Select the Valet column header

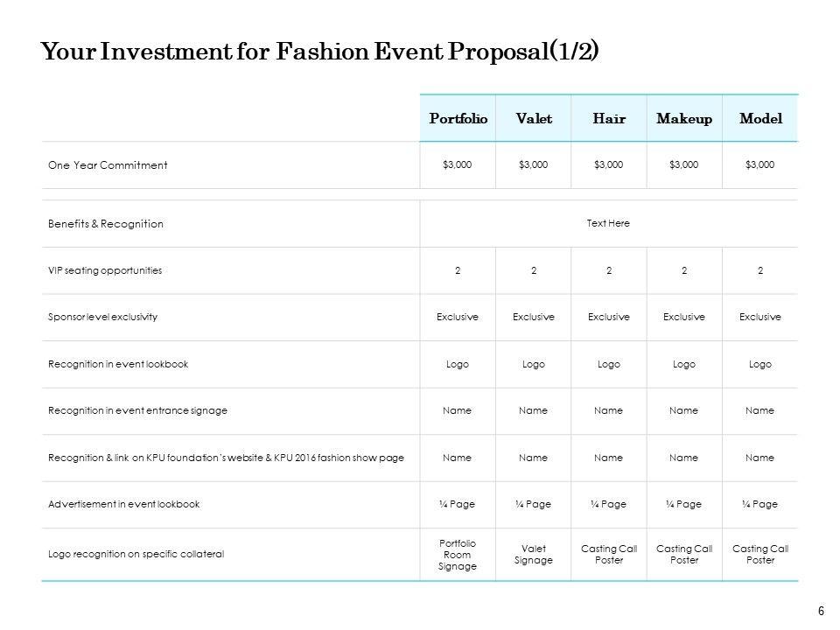(534, 118)
